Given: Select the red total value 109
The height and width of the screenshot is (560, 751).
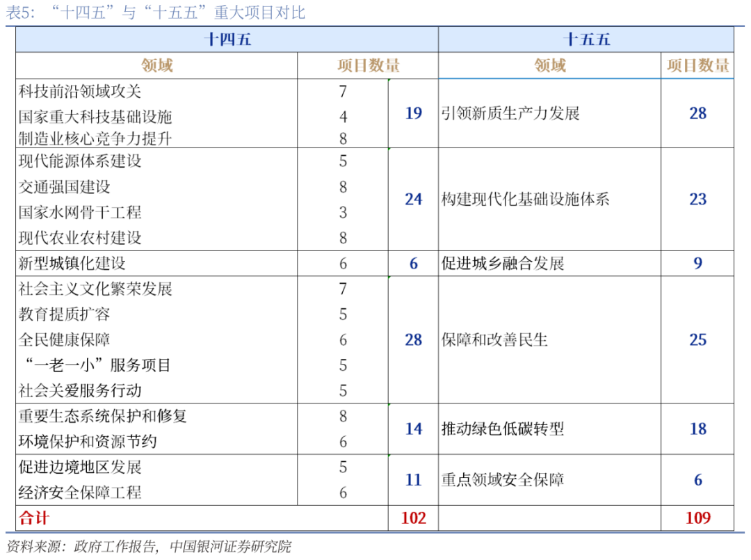Looking at the screenshot, I should tap(697, 518).
